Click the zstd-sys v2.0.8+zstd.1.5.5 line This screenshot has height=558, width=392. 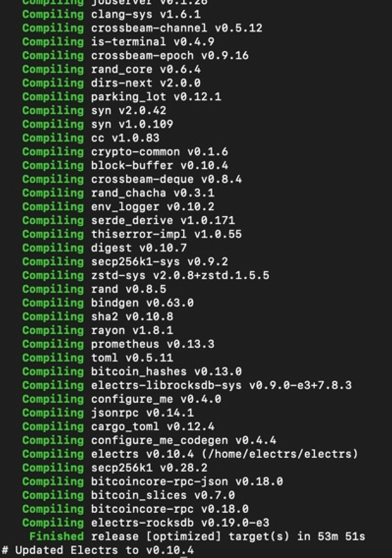[x=145, y=276]
